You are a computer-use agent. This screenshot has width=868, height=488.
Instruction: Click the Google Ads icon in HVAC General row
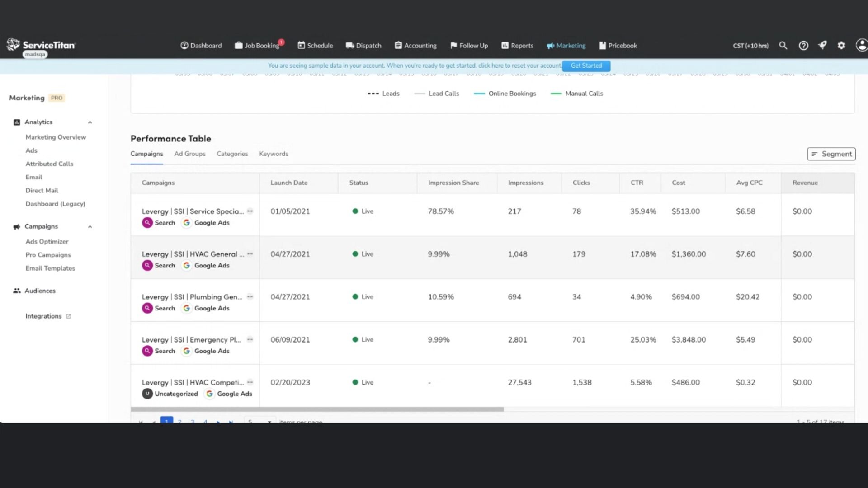186,266
